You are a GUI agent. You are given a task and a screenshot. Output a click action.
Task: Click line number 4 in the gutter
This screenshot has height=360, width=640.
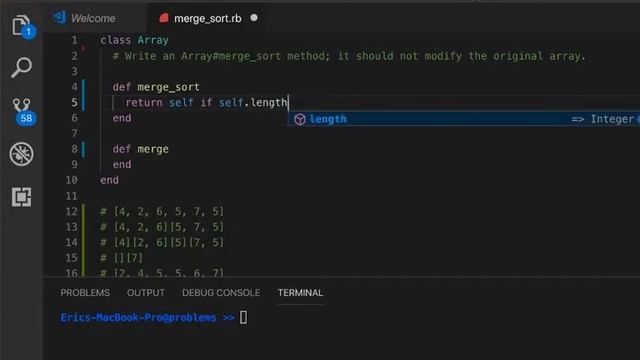coord(74,87)
